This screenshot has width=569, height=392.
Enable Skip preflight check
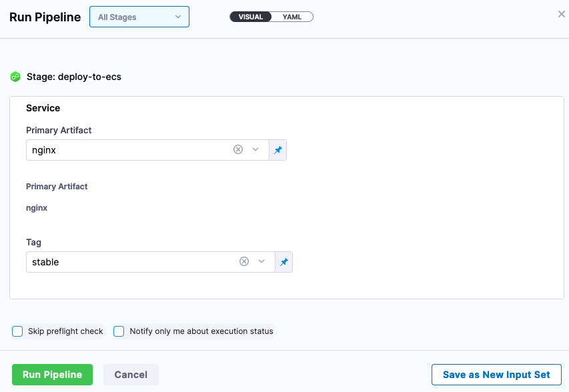pos(18,331)
